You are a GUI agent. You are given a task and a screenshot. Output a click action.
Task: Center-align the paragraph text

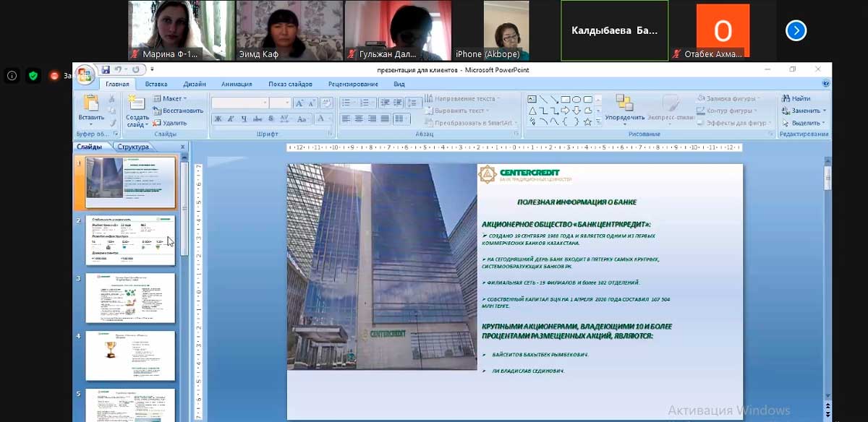[x=358, y=119]
